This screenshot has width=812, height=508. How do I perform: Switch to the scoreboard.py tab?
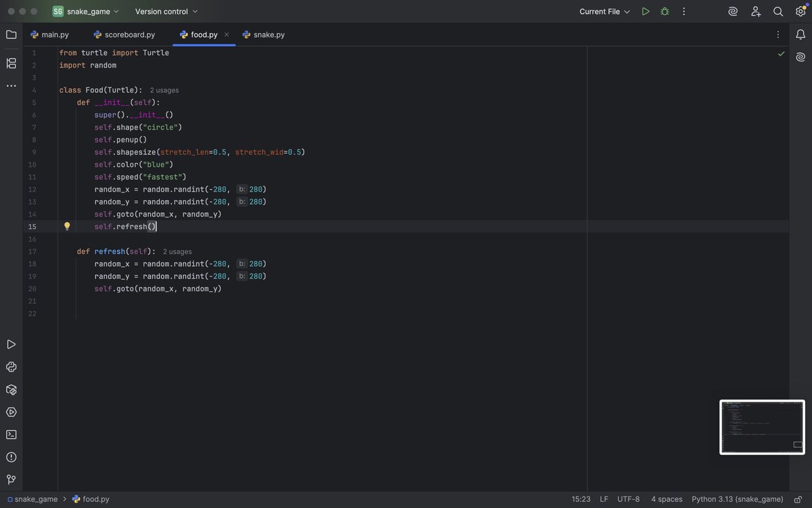(x=125, y=35)
